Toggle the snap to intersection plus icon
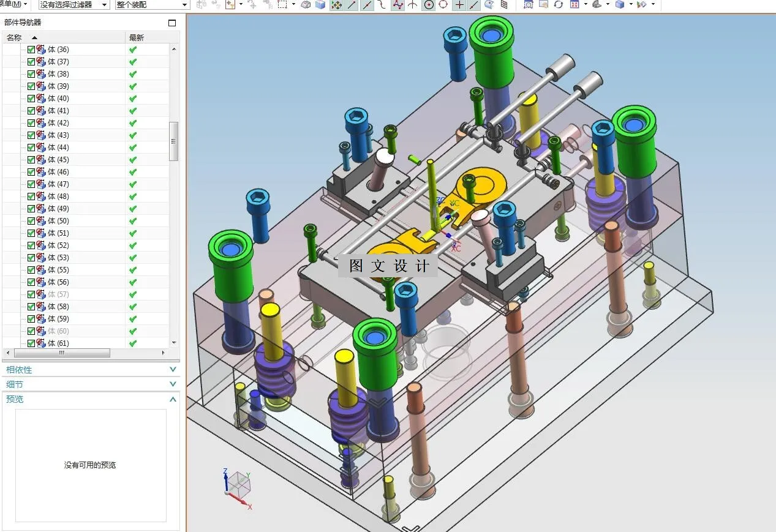 [459, 5]
